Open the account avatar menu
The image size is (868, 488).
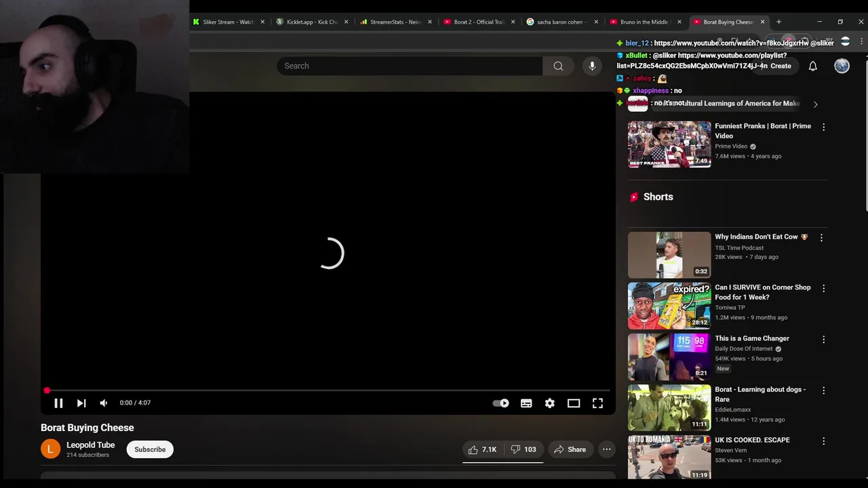tap(842, 66)
